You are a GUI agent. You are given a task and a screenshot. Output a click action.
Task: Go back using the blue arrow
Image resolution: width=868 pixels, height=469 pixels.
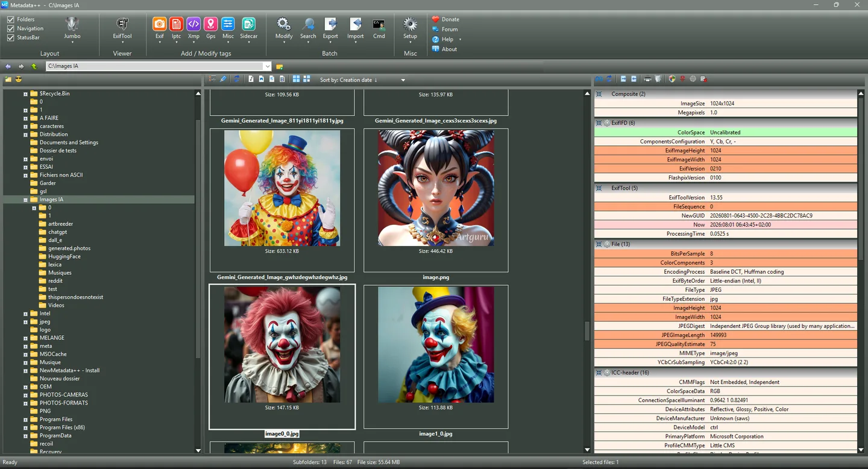point(8,66)
